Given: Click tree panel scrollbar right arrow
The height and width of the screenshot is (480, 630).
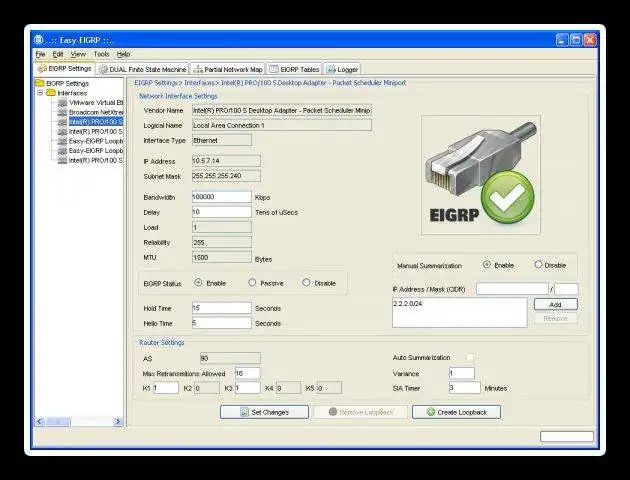Looking at the screenshot, I should [x=118, y=421].
